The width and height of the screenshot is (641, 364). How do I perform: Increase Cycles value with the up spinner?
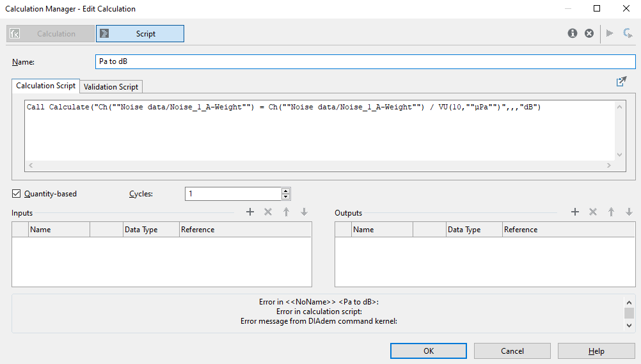[285, 191]
